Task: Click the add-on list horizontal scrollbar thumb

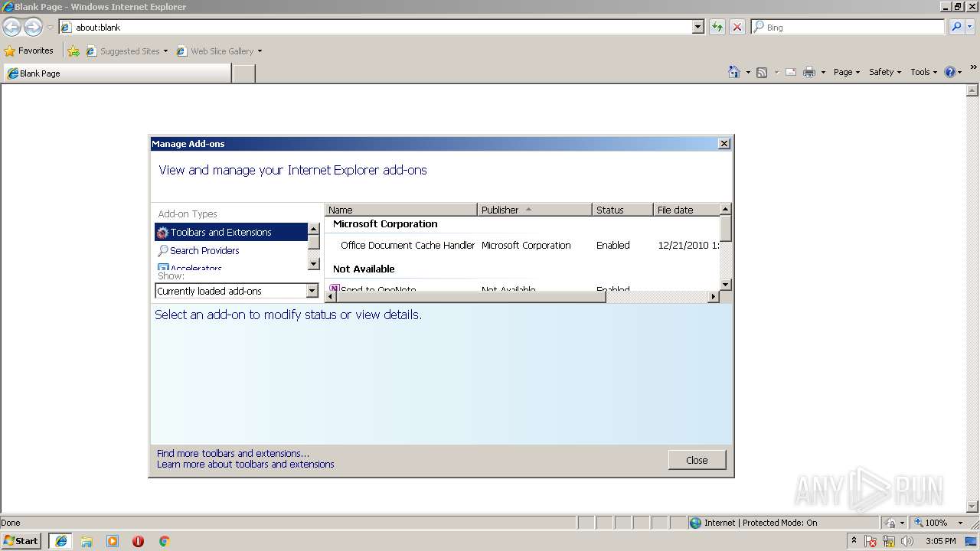Action: coord(471,296)
